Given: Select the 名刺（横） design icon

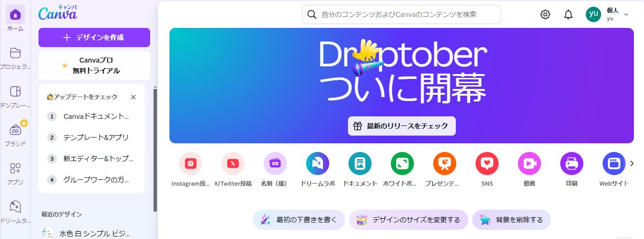Looking at the screenshot, I should pos(275,164).
